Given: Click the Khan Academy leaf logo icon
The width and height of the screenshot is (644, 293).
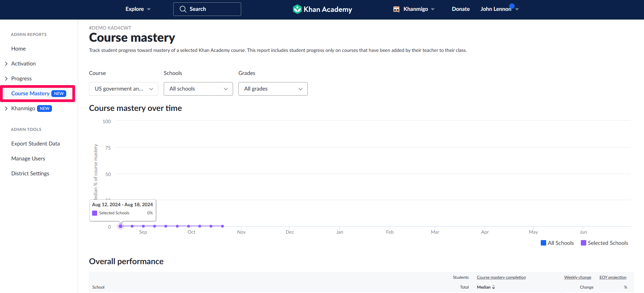Looking at the screenshot, I should pyautogui.click(x=297, y=9).
